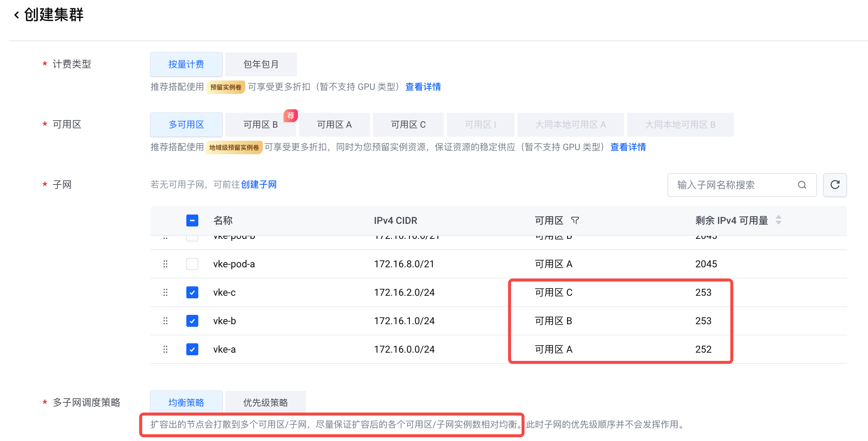868x441 pixels.
Task: Open the 创建子网 link
Action: [259, 185]
